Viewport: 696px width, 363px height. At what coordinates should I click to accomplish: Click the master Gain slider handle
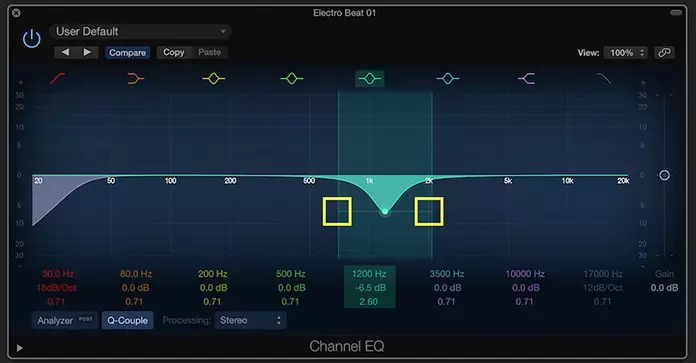point(664,175)
